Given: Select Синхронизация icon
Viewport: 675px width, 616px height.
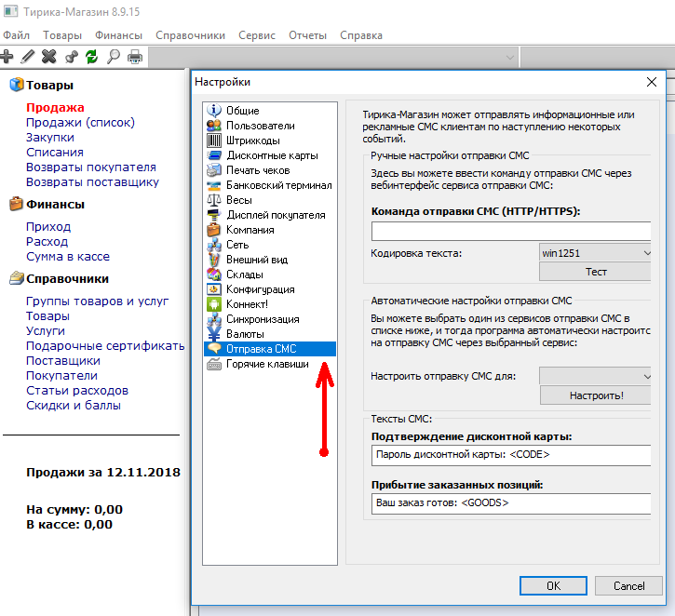Looking at the screenshot, I should [214, 319].
